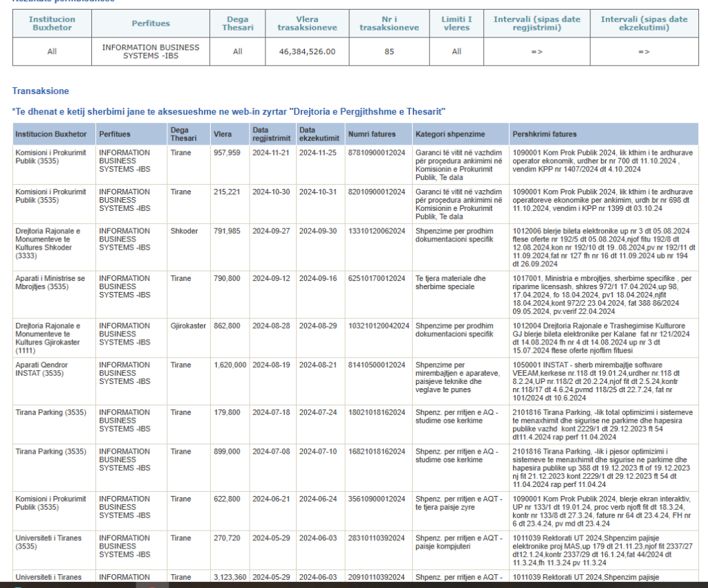Click the Limiti I vleres column header
Viewport: 708px width, 588px height.
point(456,24)
